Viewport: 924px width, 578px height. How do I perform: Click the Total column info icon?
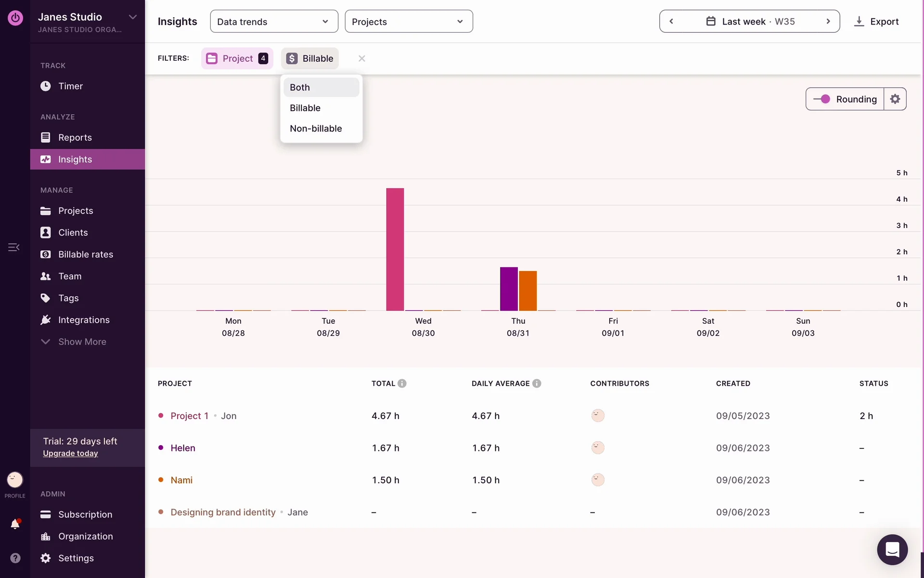pyautogui.click(x=402, y=383)
